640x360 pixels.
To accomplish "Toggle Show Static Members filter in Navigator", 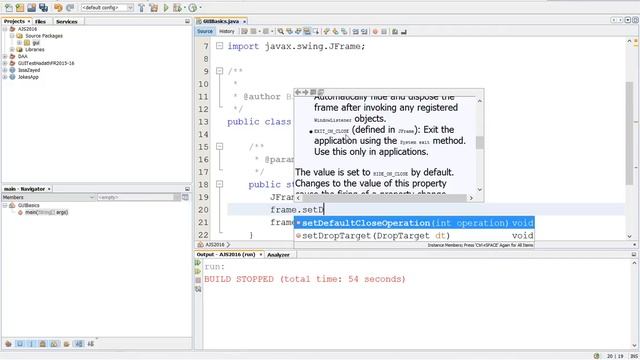I will tap(31, 344).
